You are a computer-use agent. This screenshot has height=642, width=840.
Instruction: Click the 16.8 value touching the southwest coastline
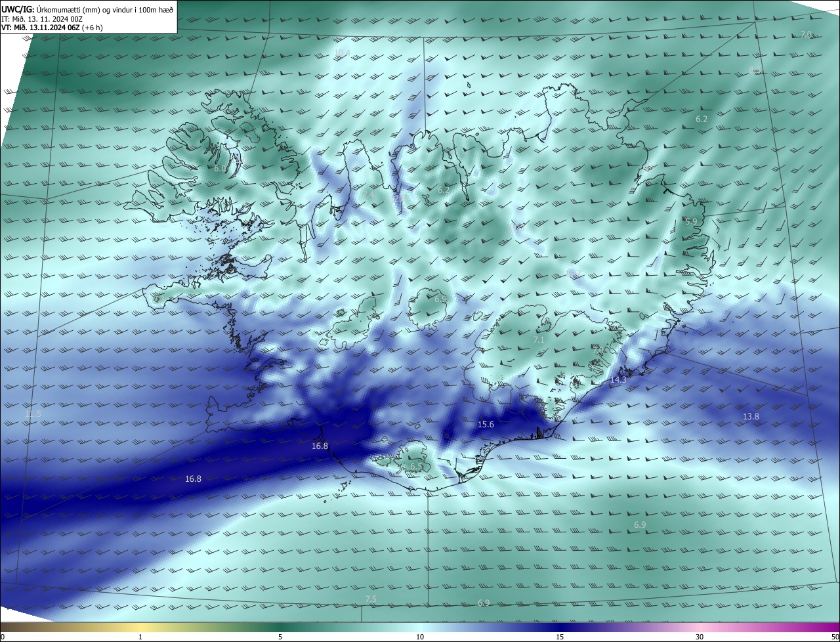[320, 446]
